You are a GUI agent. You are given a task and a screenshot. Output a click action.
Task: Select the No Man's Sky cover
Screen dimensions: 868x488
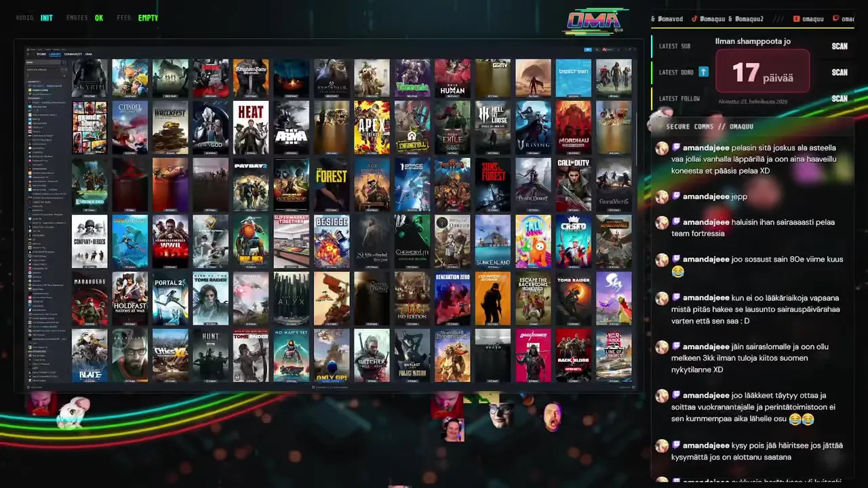click(x=291, y=355)
